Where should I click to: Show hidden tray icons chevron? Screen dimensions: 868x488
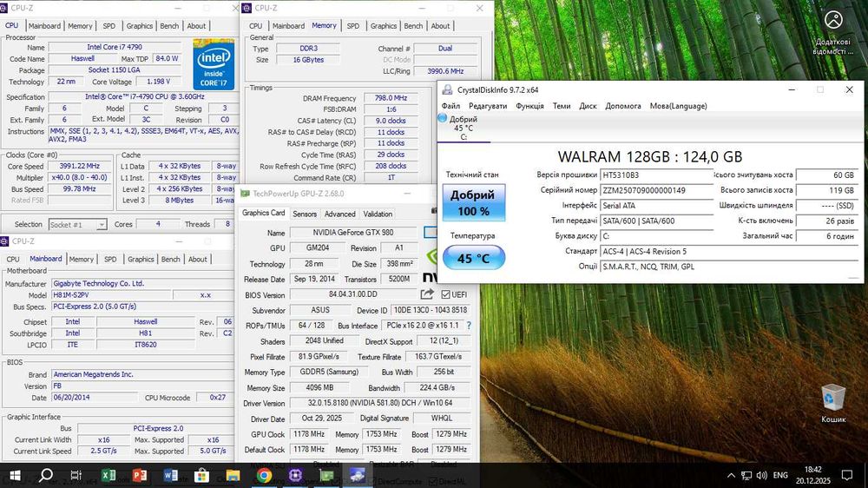click(x=731, y=475)
